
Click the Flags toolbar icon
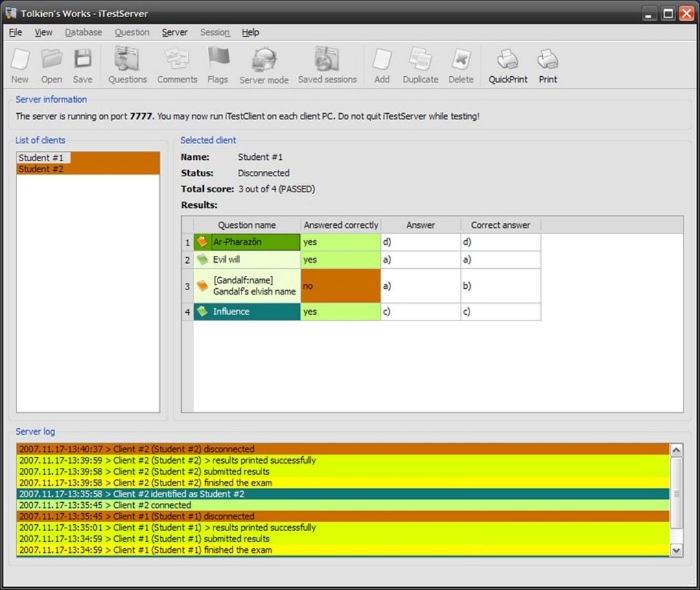(218, 59)
